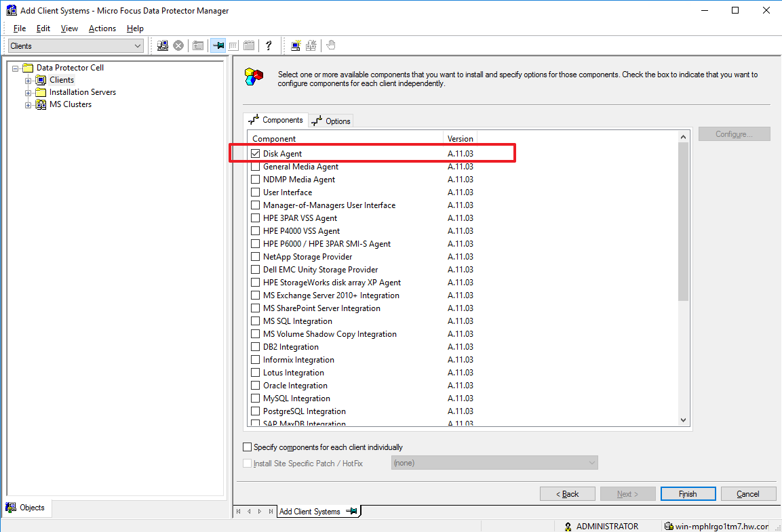782x532 pixels.
Task: Expand the MS Clusters tree node
Action: coord(28,105)
